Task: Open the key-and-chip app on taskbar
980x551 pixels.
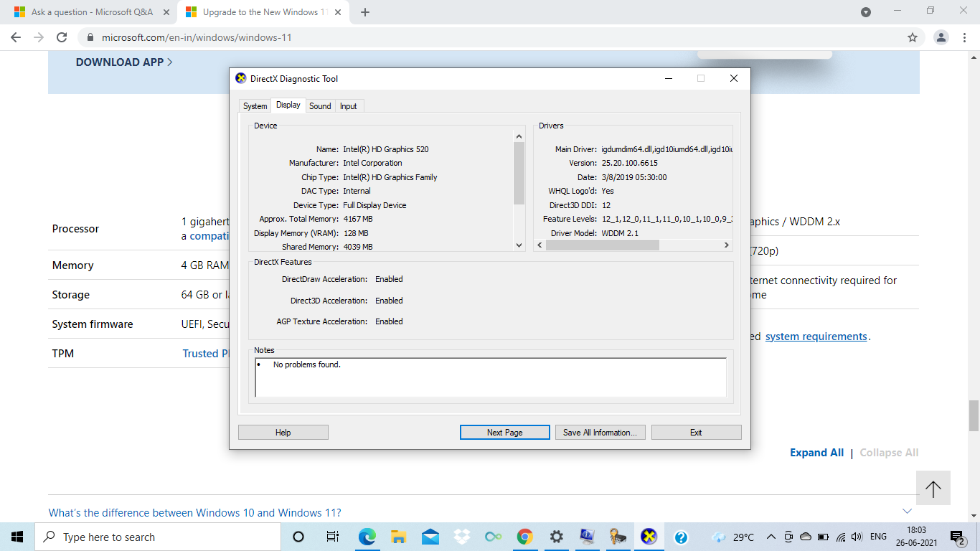Action: [x=618, y=537]
